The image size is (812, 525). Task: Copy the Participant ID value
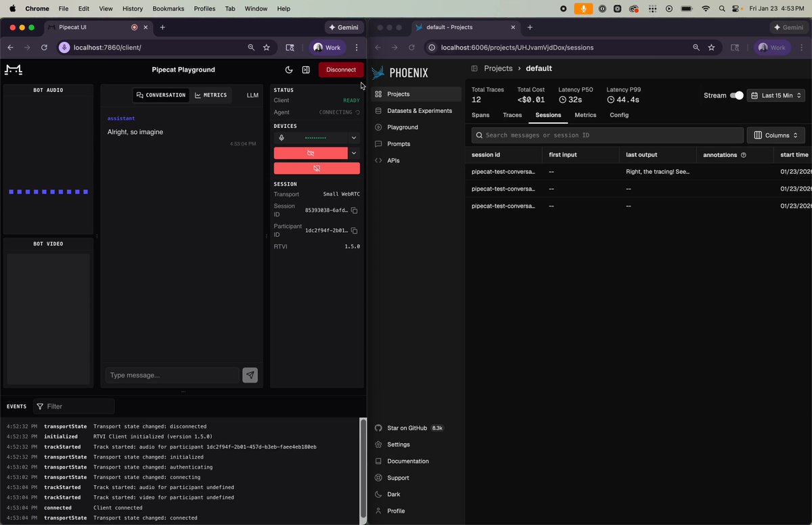coord(354,231)
